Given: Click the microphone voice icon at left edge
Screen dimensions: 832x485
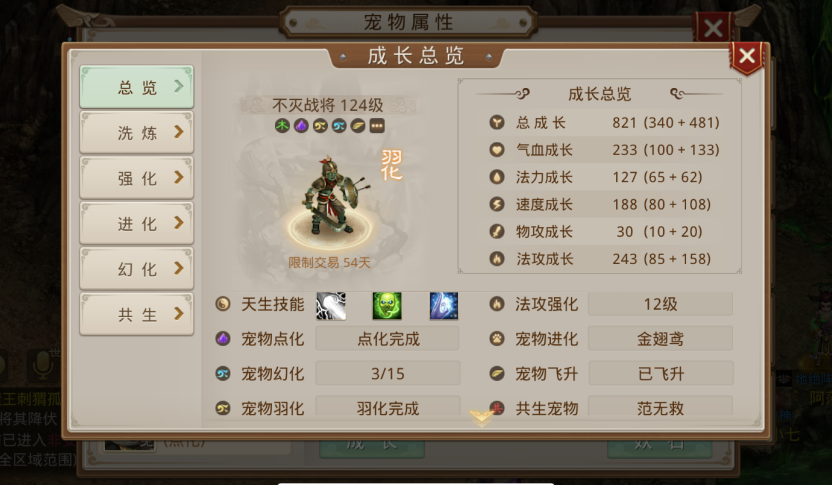Looking at the screenshot, I should [x=42, y=364].
